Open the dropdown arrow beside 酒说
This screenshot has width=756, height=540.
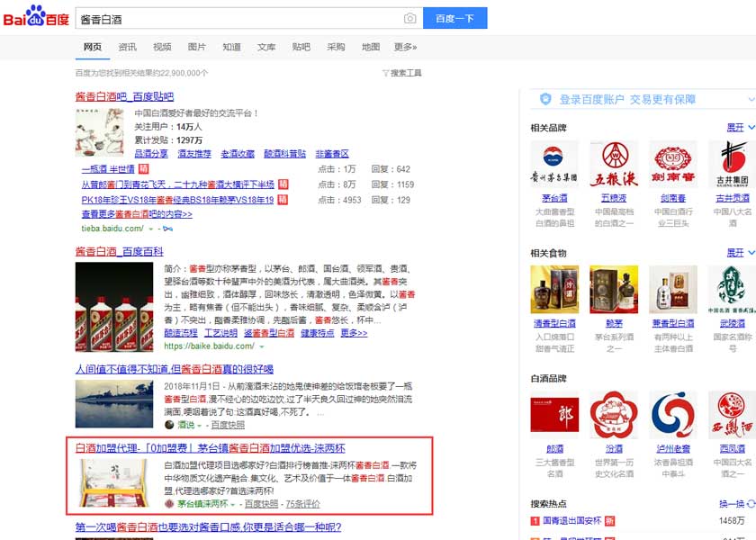pos(199,425)
